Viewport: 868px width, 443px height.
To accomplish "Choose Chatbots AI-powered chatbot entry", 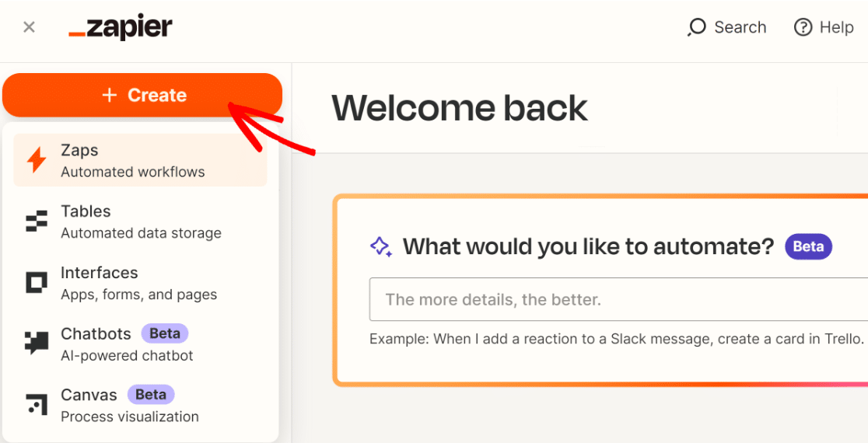I will (140, 344).
